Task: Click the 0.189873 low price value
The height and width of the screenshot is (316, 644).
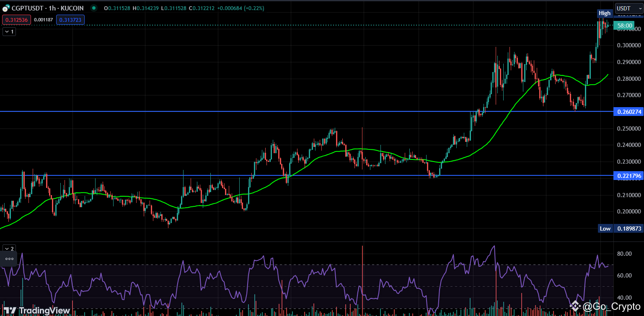Action: point(629,229)
